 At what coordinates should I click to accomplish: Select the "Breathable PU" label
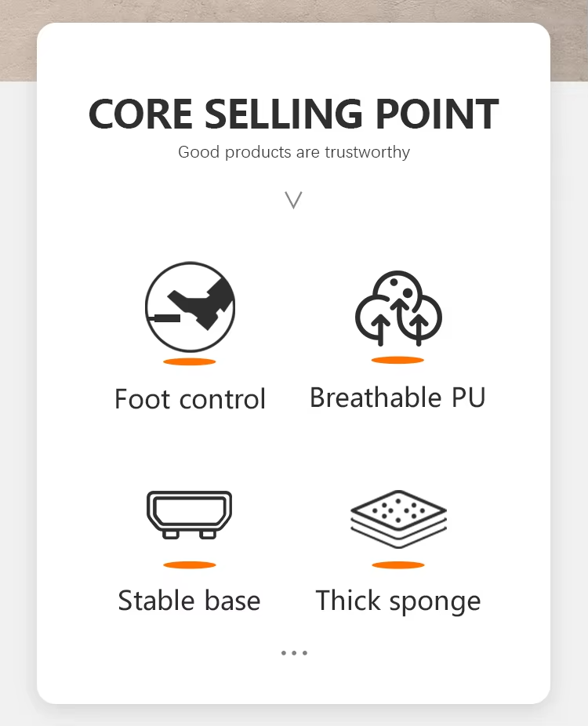(397, 397)
